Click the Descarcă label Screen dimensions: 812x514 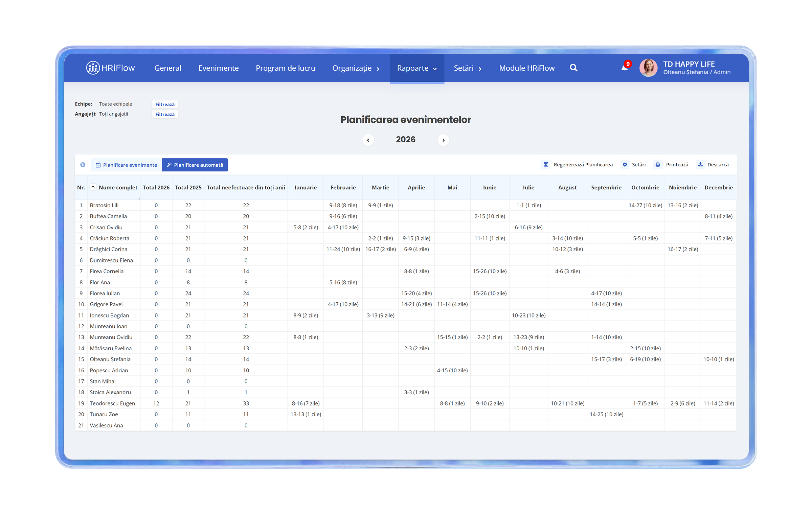pyautogui.click(x=718, y=165)
